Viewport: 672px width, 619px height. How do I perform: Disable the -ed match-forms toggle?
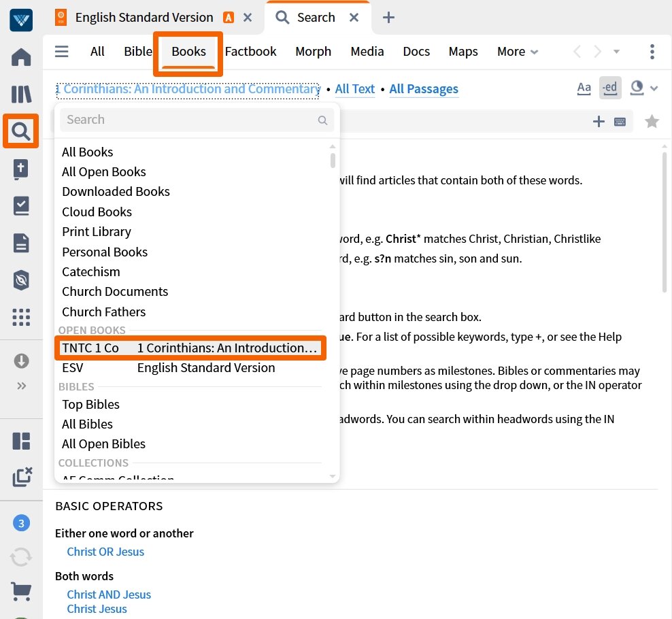click(609, 88)
